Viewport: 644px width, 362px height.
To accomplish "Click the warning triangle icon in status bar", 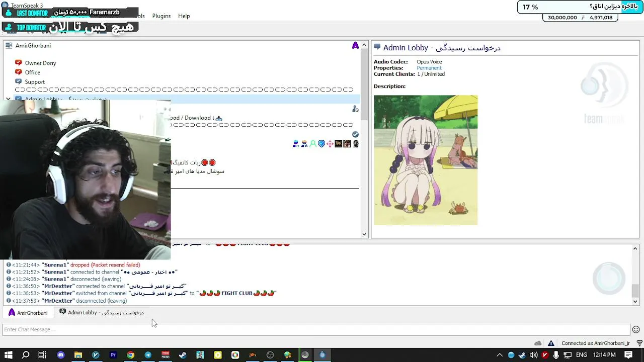I will coord(551,343).
